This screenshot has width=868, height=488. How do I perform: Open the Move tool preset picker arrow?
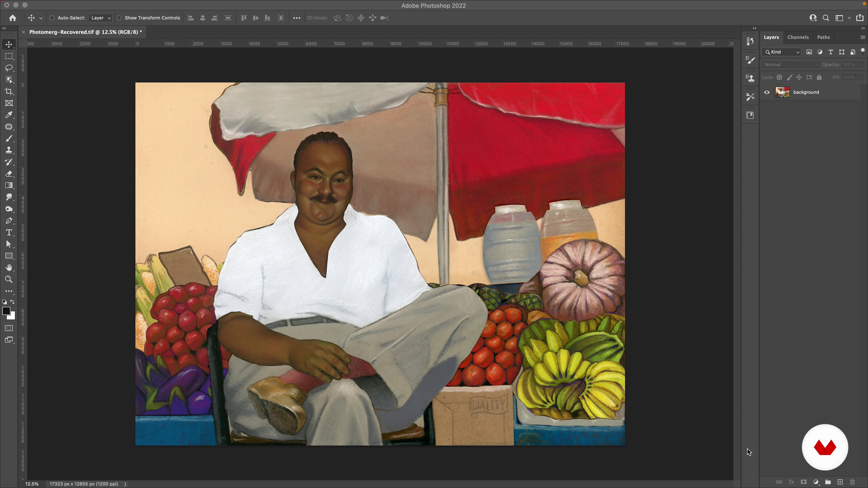pos(41,18)
